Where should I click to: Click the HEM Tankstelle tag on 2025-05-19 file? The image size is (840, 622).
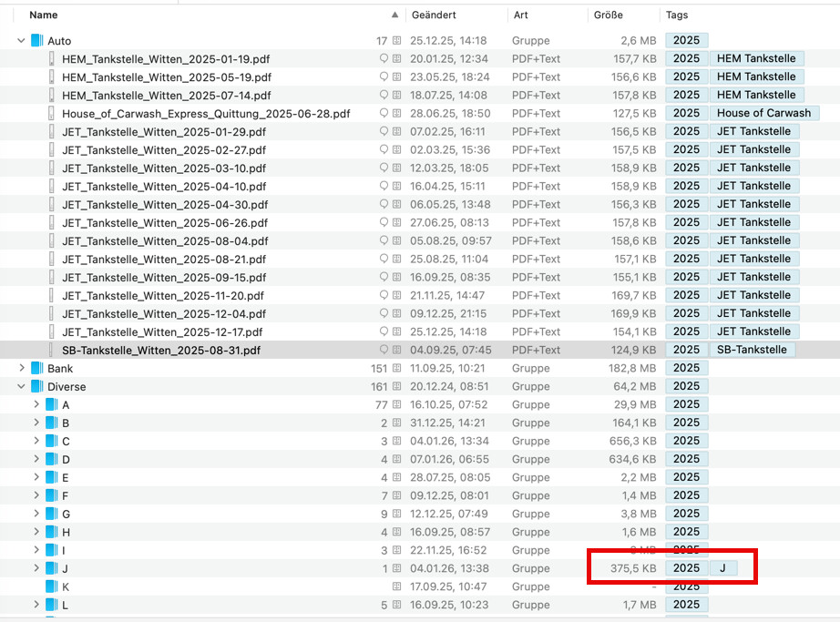756,77
